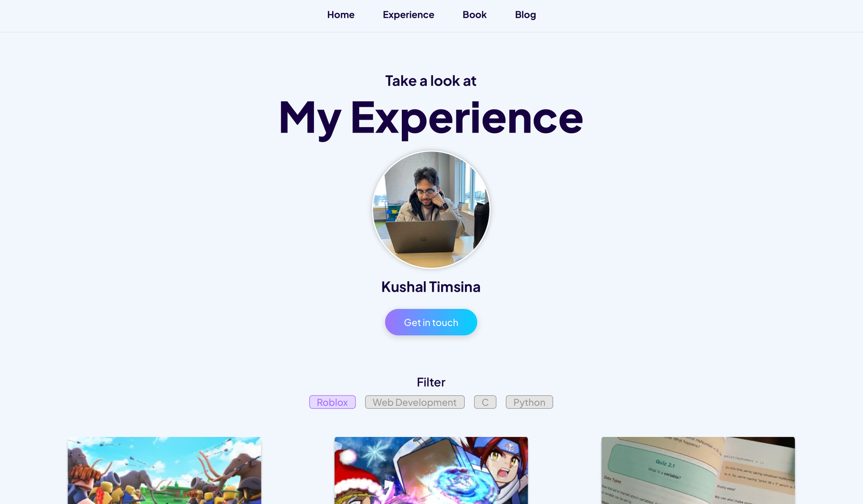Viewport: 863px width, 504px height.
Task: Toggle the Roblox filter
Action: pos(332,402)
